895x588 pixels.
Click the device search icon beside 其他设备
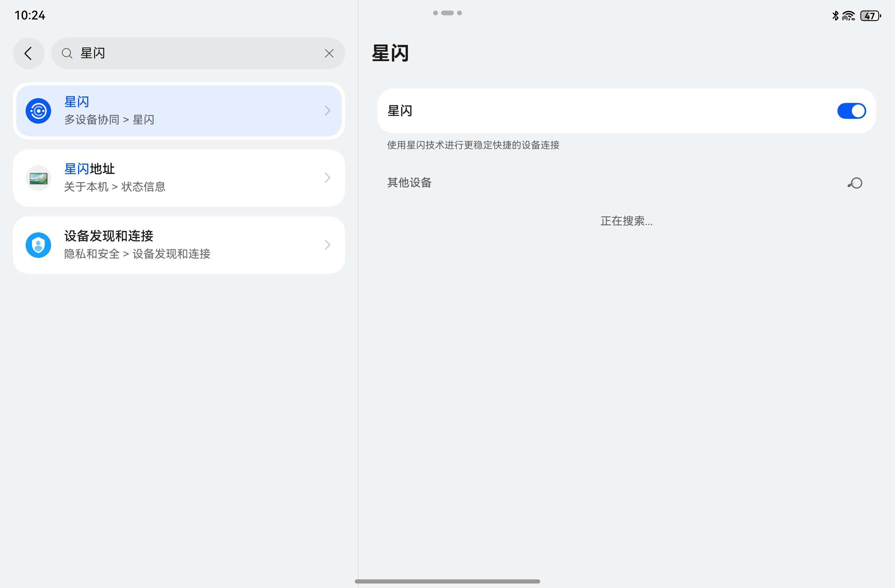(855, 183)
